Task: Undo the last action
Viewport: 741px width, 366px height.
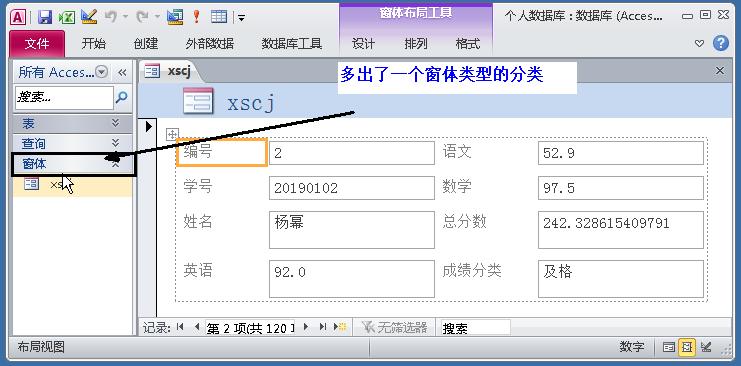Action: coord(111,17)
